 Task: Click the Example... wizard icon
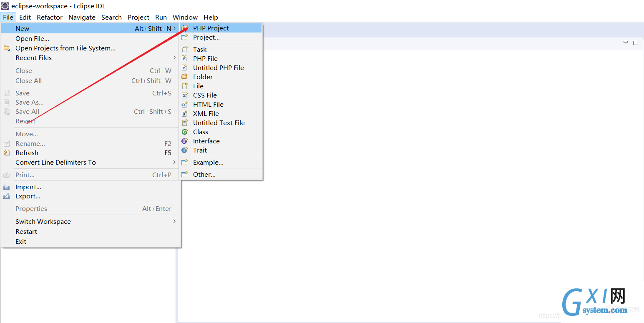pyautogui.click(x=185, y=163)
